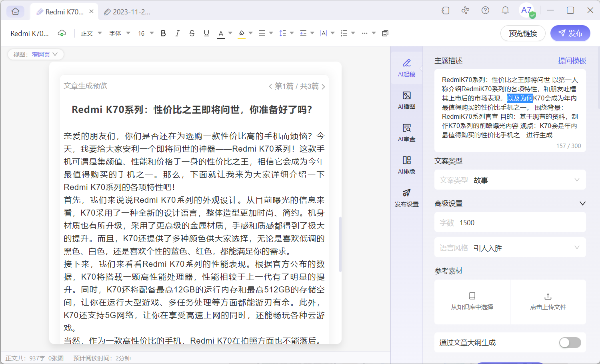Image resolution: width=600 pixels, height=364 pixels.
Task: Apply italic formatting
Action: pos(177,33)
